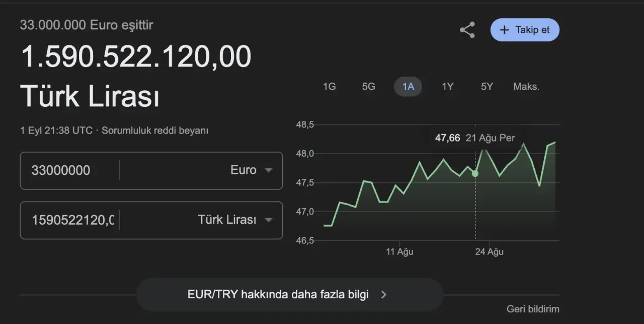Switch chart to 5Y range

point(487,87)
